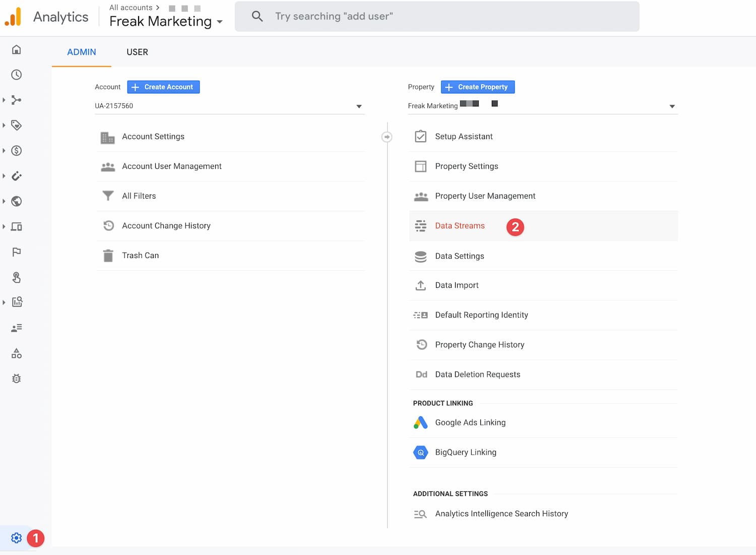The height and width of the screenshot is (555, 756).
Task: Click the All accounts breadcrumb
Action: click(x=131, y=8)
